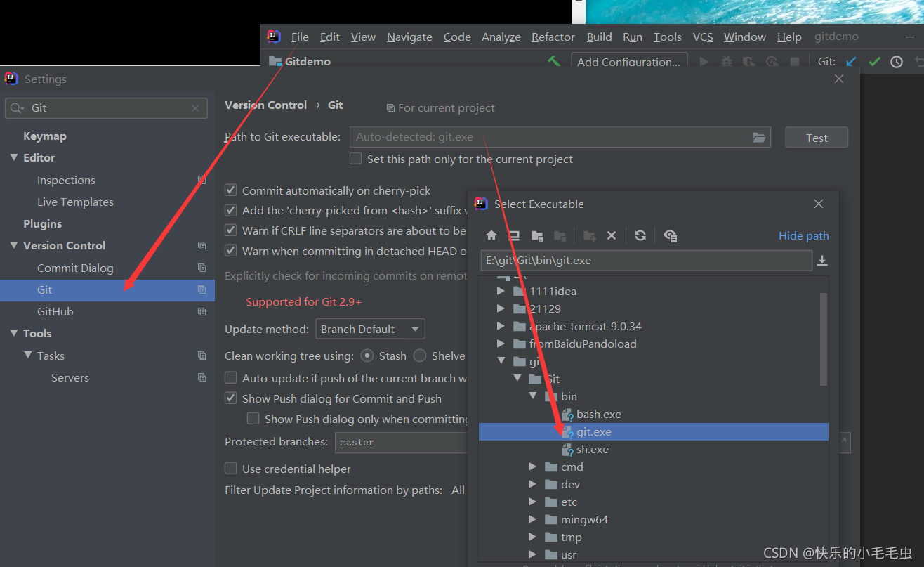Expand the apache-tomcat-9.0.34 folder
The width and height of the screenshot is (924, 567).
(x=500, y=326)
